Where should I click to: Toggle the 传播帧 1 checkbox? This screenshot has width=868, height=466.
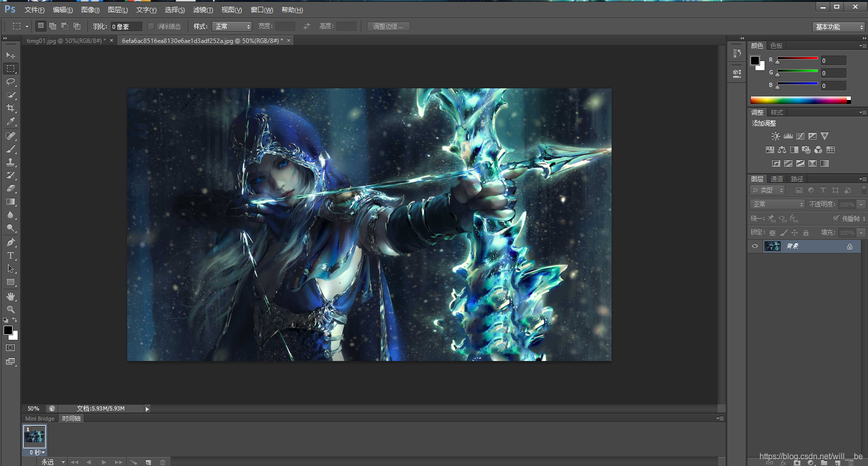click(x=836, y=218)
